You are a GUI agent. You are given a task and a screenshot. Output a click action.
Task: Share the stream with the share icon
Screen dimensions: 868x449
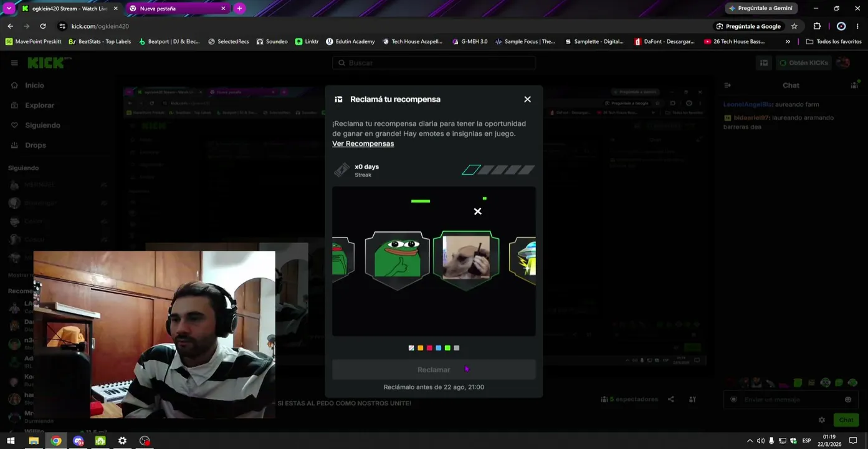671,399
